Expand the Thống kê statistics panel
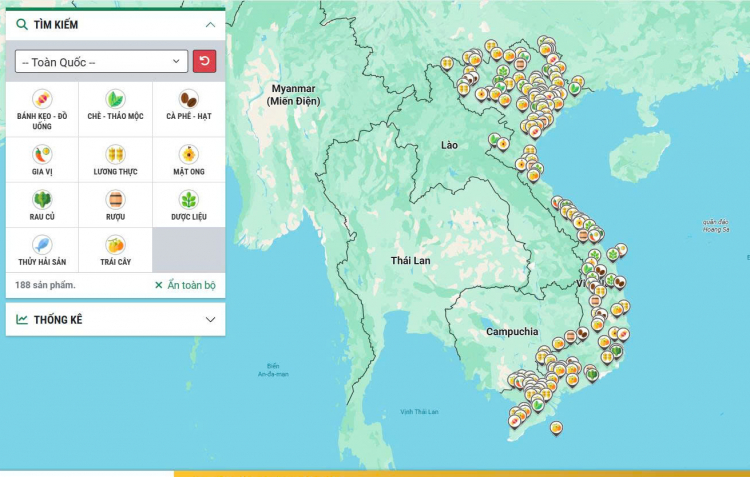Viewport: 750px width, 477px height. click(x=209, y=320)
